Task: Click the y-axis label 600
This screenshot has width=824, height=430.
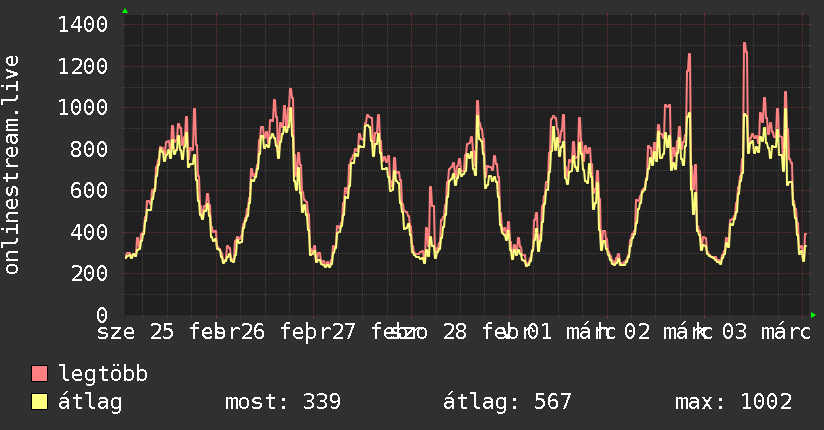Action: [x=89, y=191]
